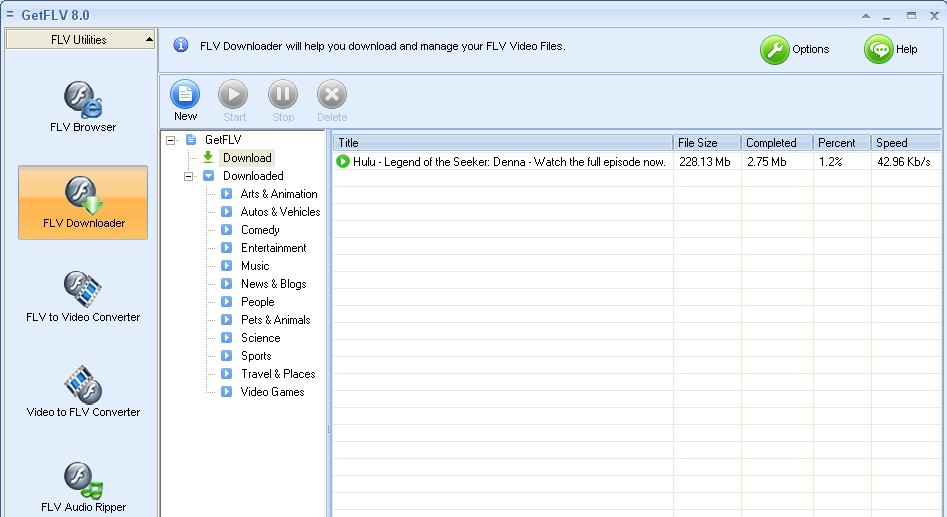
Task: Click the green status icon of Hulu download
Action: [342, 161]
